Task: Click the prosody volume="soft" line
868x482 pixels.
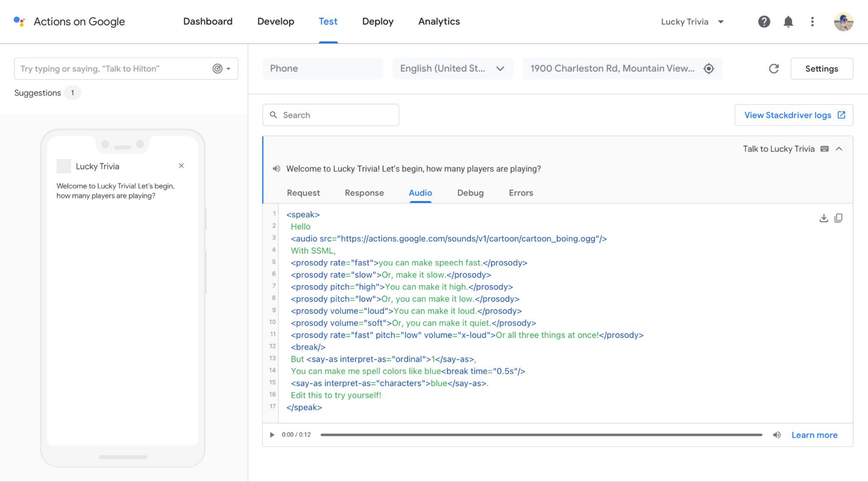Action: [413, 323]
